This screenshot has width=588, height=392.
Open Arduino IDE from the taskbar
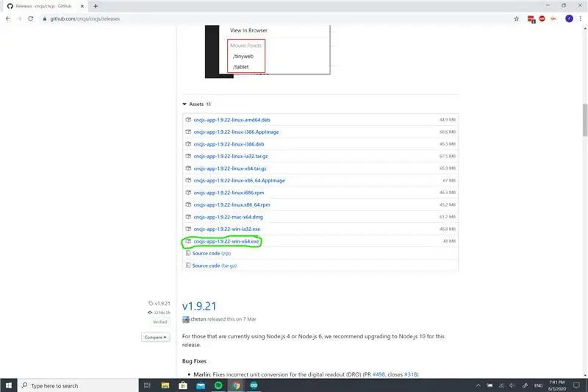[x=254, y=385]
